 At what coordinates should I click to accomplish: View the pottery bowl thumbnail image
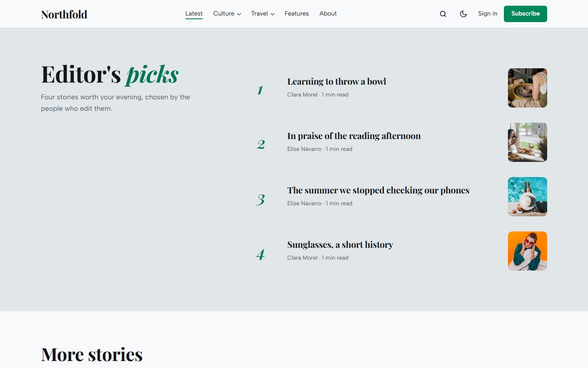click(x=528, y=88)
